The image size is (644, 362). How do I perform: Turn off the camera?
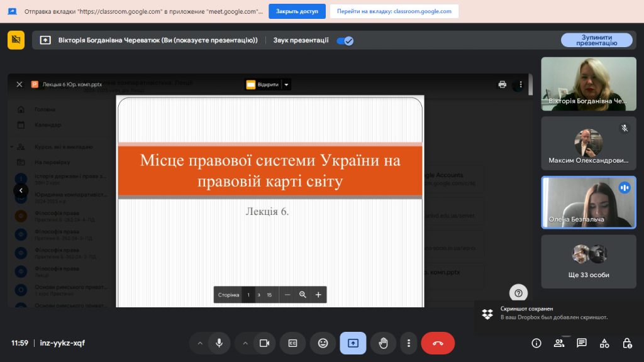(264, 343)
